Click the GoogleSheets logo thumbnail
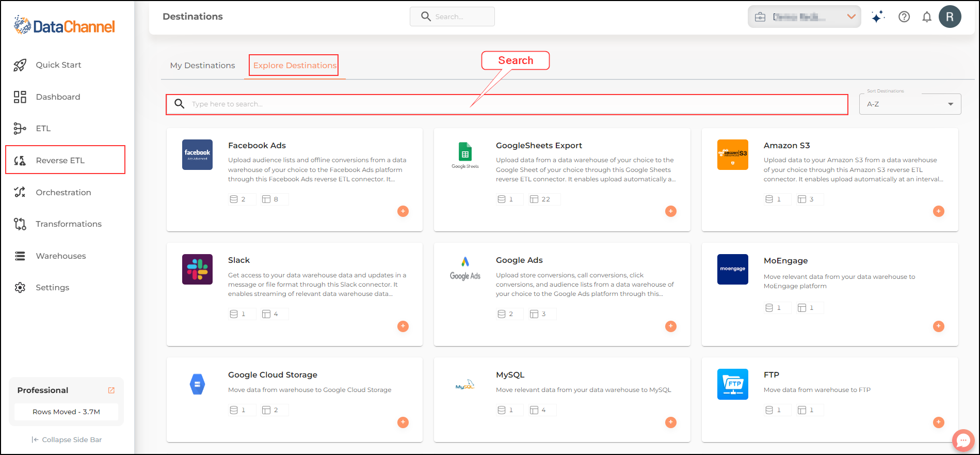Image resolution: width=980 pixels, height=455 pixels. (x=465, y=155)
